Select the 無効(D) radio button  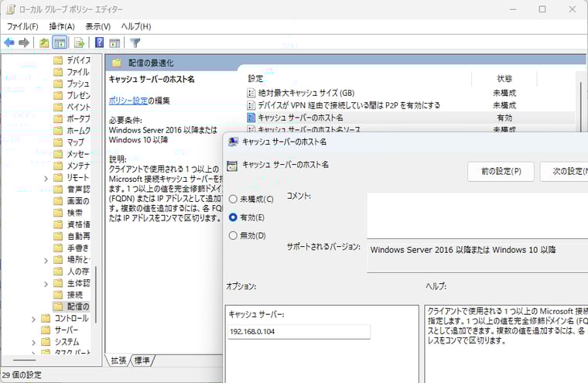[234, 235]
